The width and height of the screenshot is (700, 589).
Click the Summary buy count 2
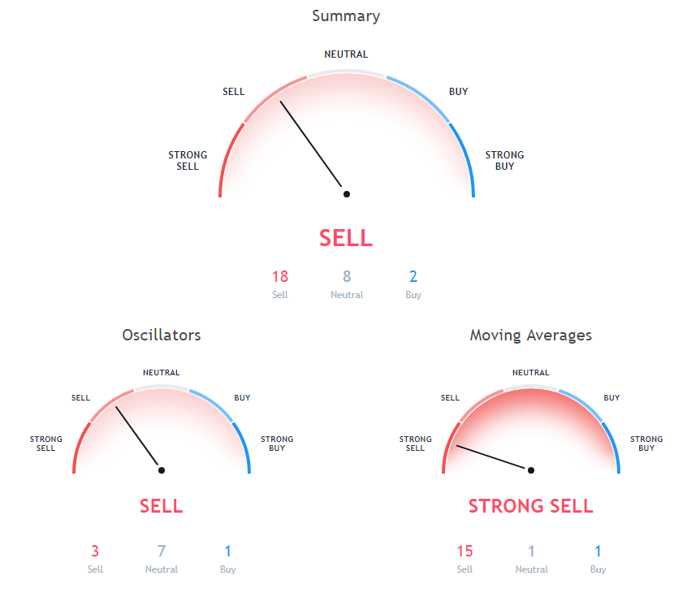[413, 276]
